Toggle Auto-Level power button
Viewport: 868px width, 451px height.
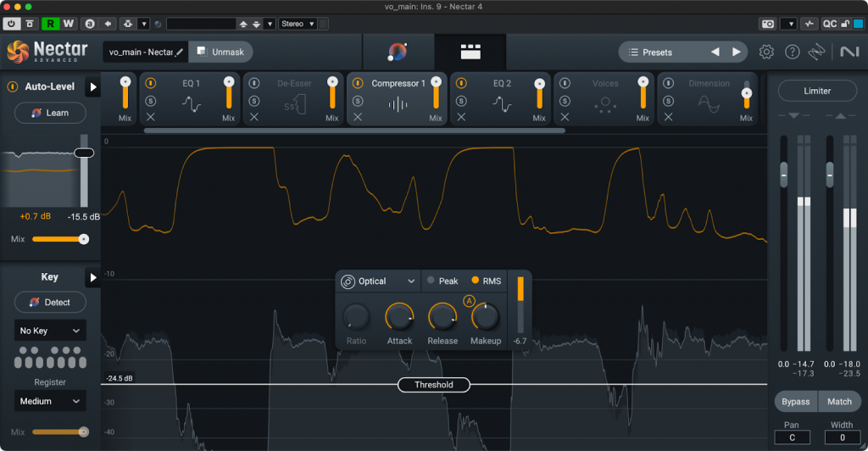pos(14,86)
